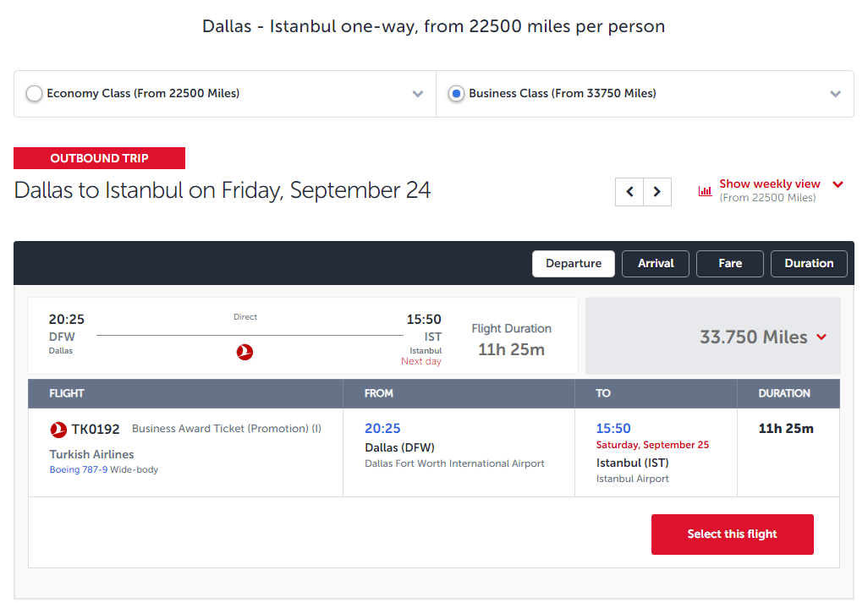The height and width of the screenshot is (614, 868).
Task: Sort flights by Fare
Action: tap(729, 264)
